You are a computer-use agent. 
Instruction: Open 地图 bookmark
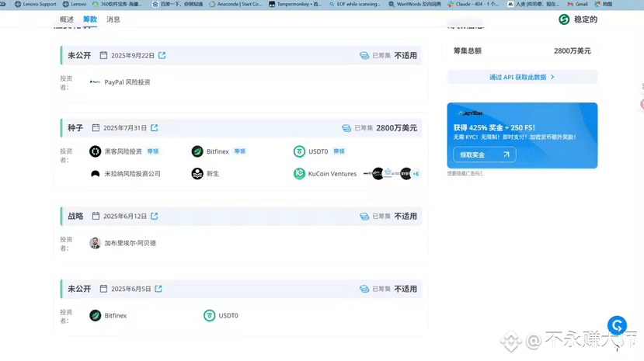pos(604,4)
